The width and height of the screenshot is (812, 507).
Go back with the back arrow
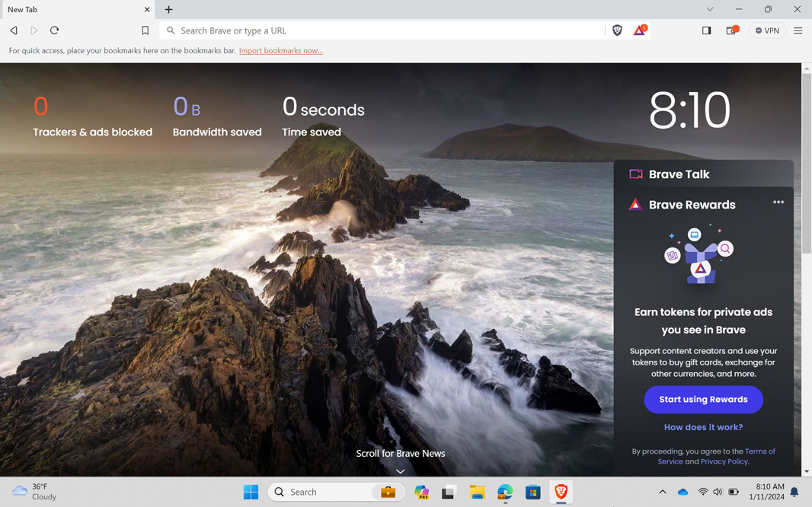click(x=14, y=30)
